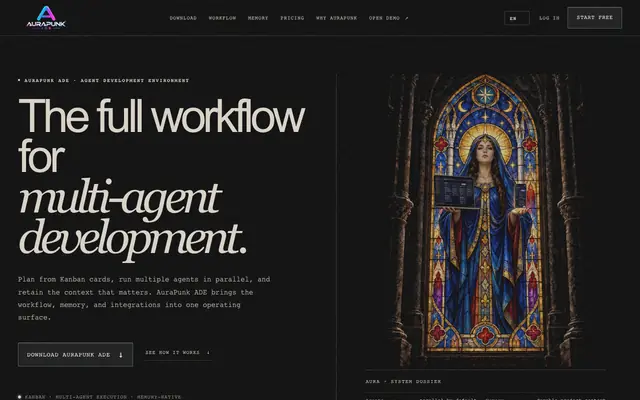Image resolution: width=640 pixels, height=400 pixels.
Task: Click the 'Aura · System Dossier' label
Action: pos(403,381)
